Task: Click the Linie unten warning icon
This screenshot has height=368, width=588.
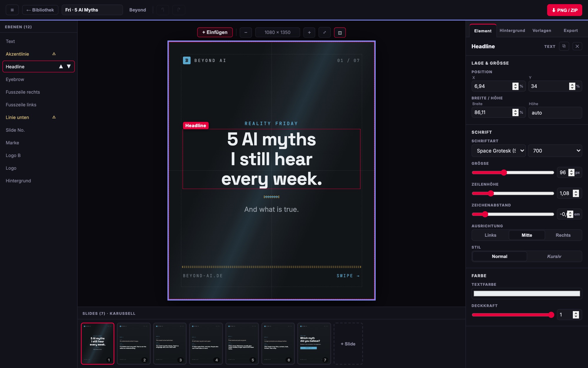Action: point(54,117)
